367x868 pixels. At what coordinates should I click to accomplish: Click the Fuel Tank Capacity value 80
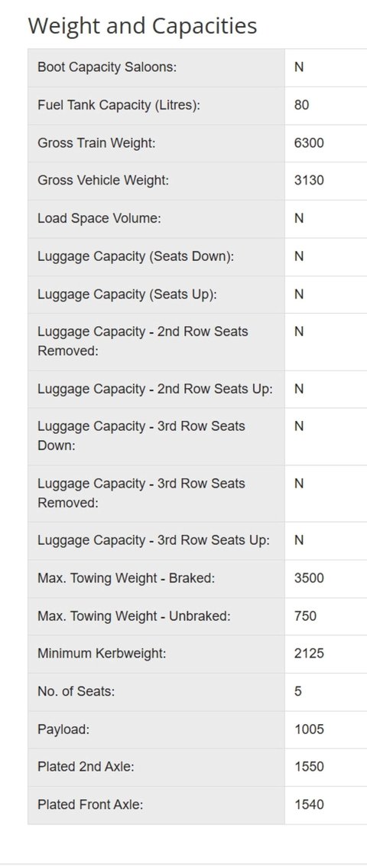point(302,105)
